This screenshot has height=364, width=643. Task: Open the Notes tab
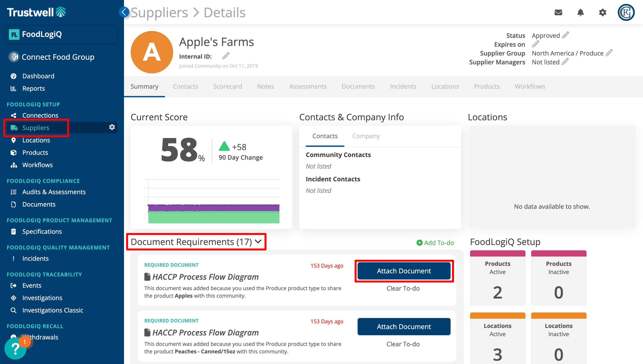tap(265, 86)
